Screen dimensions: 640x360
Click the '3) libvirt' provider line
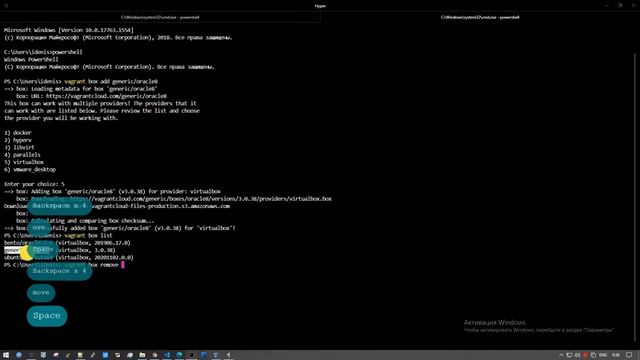pyautogui.click(x=19, y=147)
